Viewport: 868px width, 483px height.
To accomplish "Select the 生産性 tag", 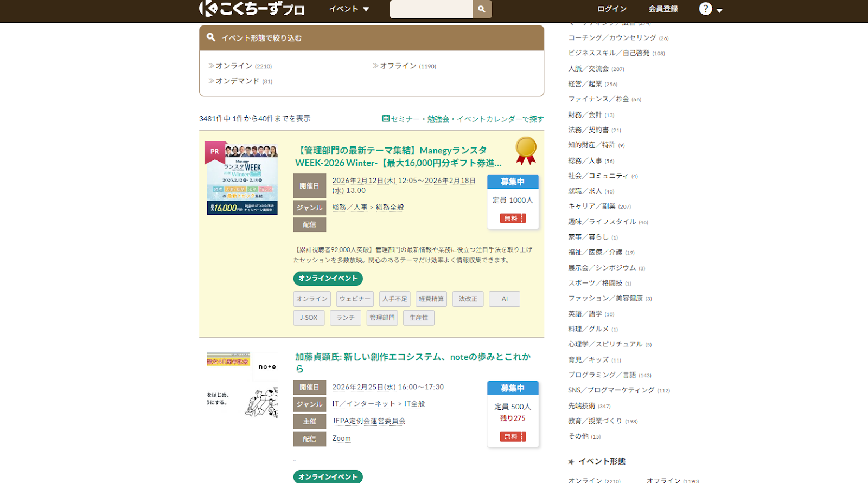I will tap(419, 318).
